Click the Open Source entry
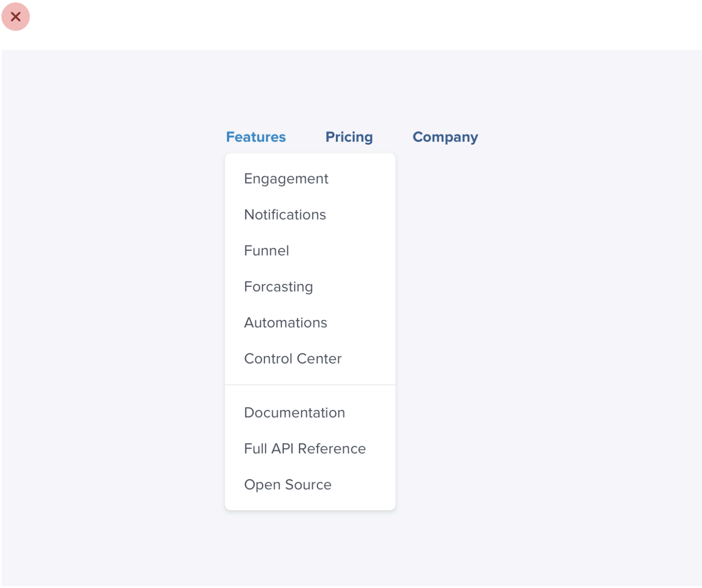 (x=288, y=485)
